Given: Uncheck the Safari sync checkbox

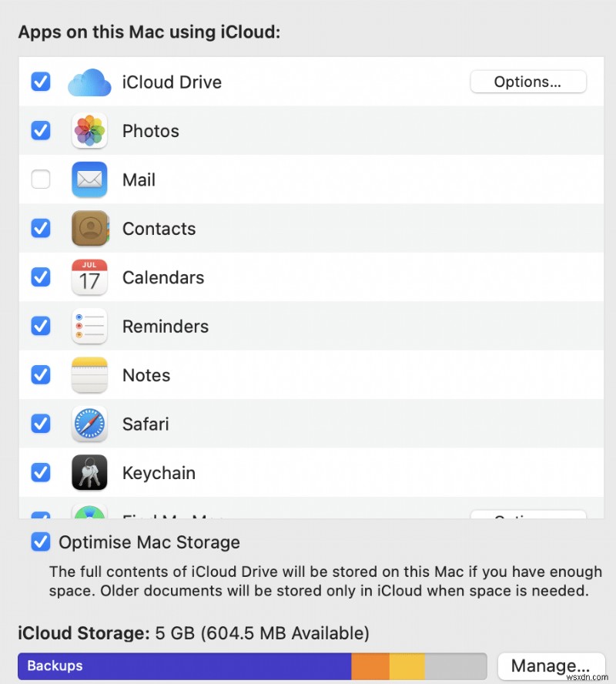Looking at the screenshot, I should click(x=41, y=424).
